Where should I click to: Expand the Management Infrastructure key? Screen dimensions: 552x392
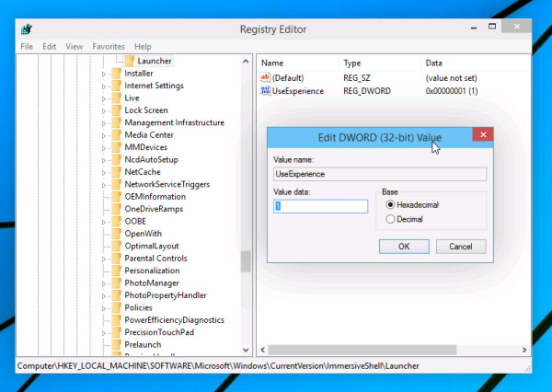pyautogui.click(x=103, y=123)
